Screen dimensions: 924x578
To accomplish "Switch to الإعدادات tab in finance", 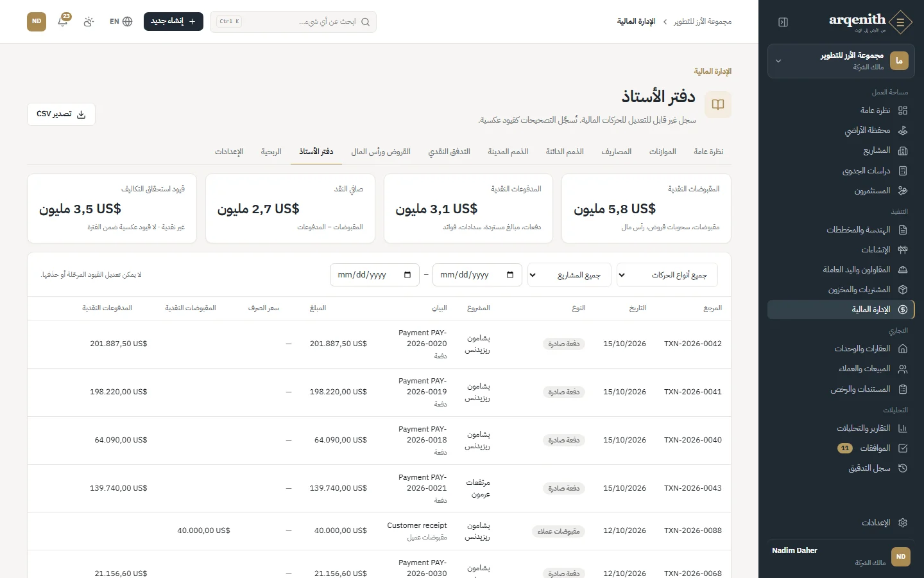I will tap(229, 152).
